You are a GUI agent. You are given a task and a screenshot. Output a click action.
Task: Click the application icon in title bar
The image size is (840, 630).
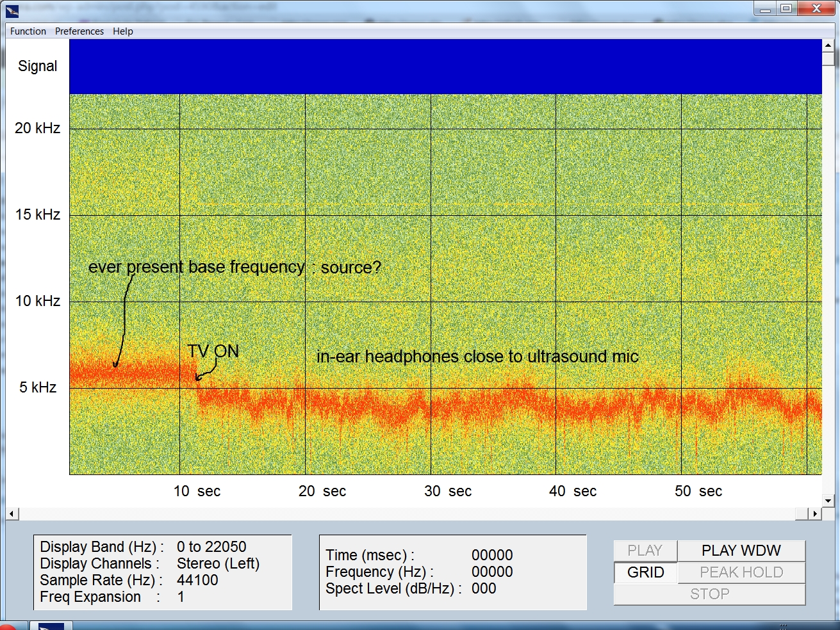point(12,10)
